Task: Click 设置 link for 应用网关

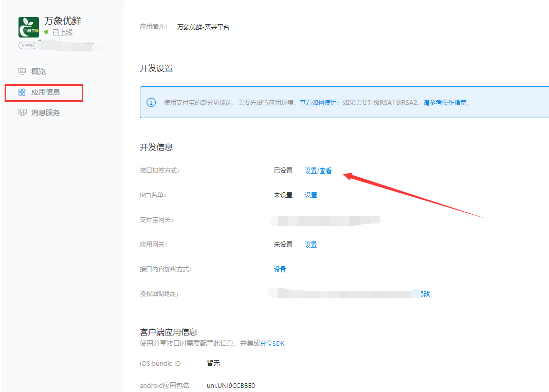Action: tap(311, 245)
